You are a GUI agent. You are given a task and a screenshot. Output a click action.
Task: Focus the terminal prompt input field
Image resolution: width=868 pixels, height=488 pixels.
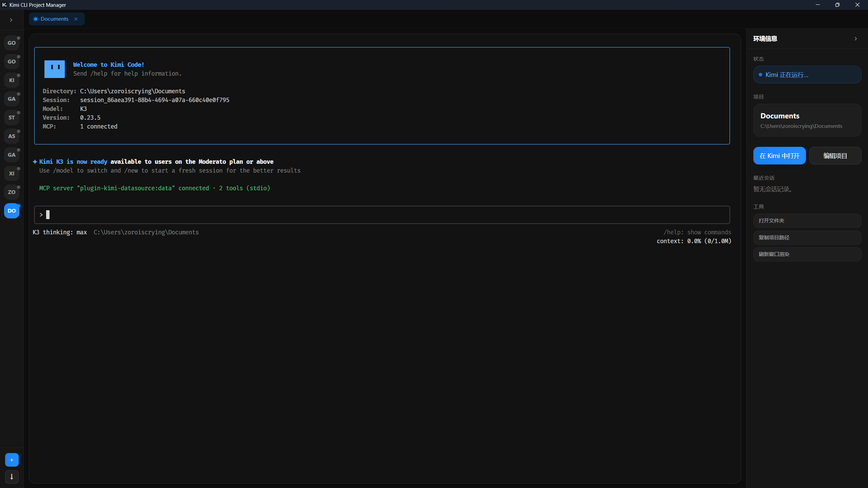[x=382, y=215]
